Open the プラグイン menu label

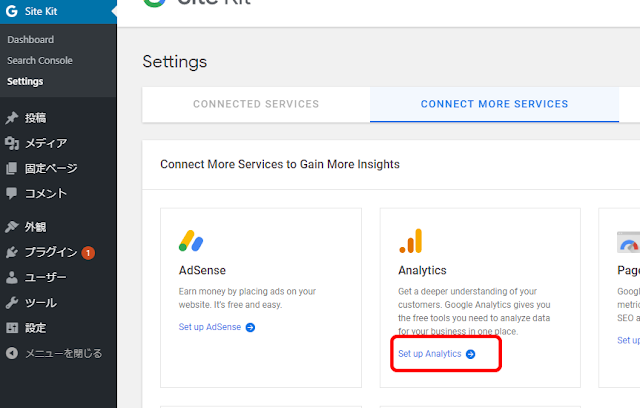pos(51,252)
